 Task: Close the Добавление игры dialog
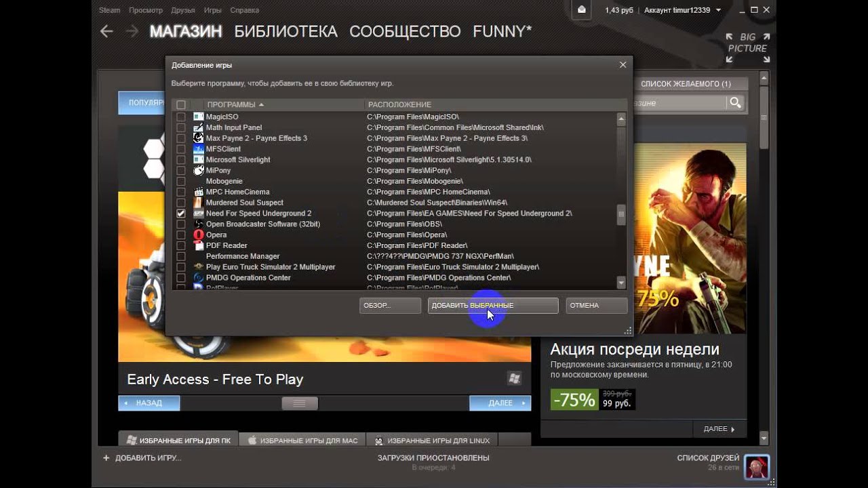point(623,65)
